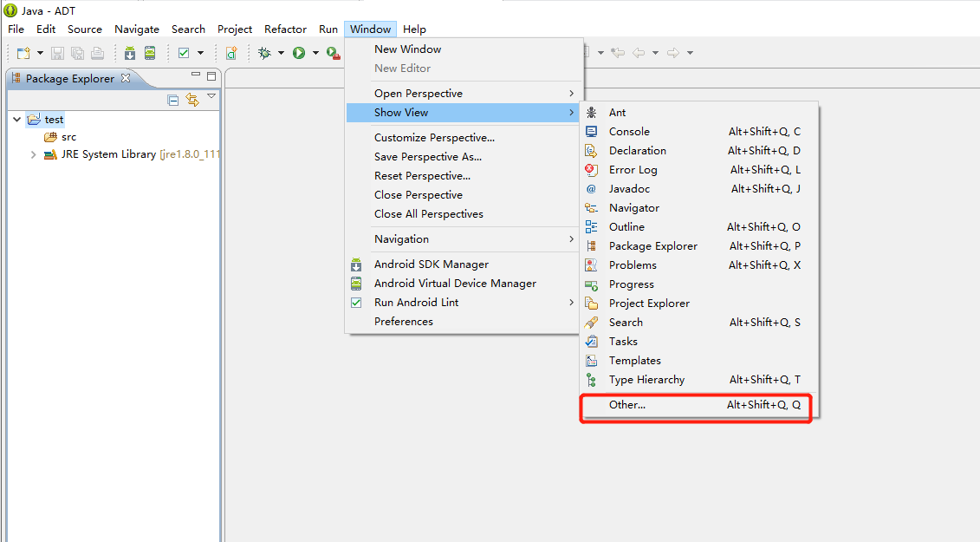Viewport: 980px width, 542px height.
Task: Click the Debug bug toolbar icon
Action: [x=264, y=53]
